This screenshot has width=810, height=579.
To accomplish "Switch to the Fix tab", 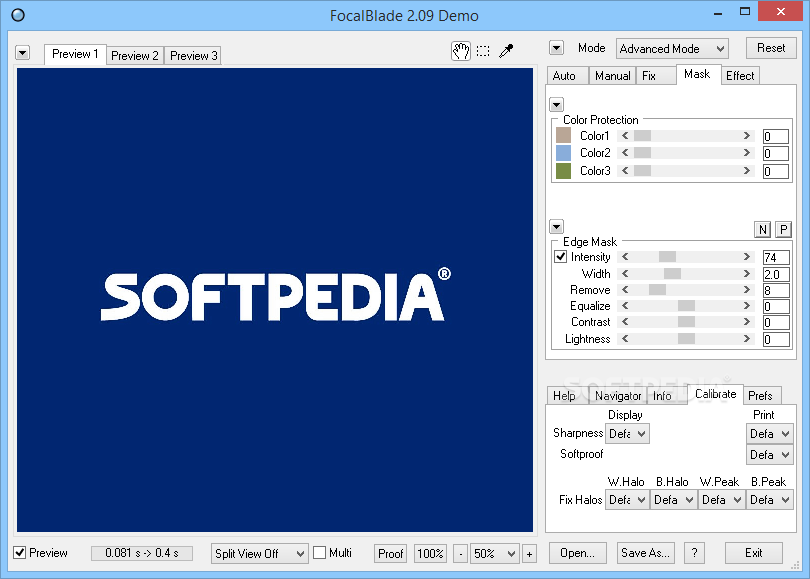I will 655,76.
